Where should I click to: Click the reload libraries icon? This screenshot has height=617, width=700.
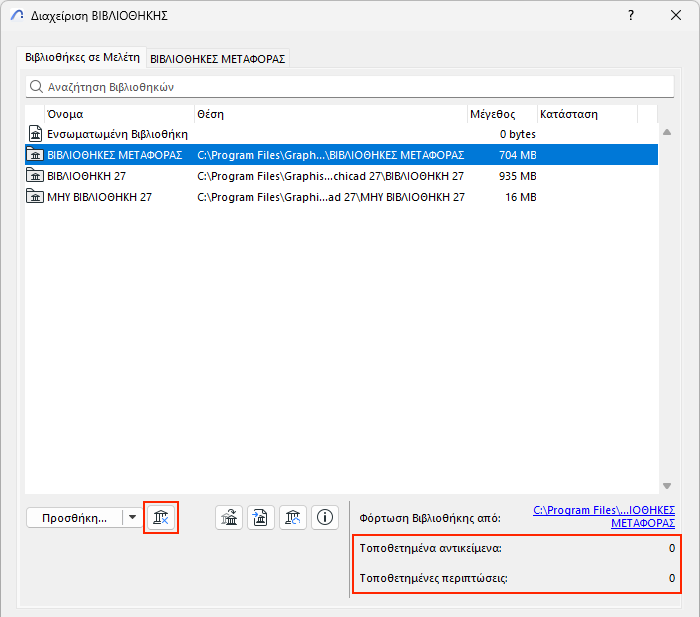(293, 517)
